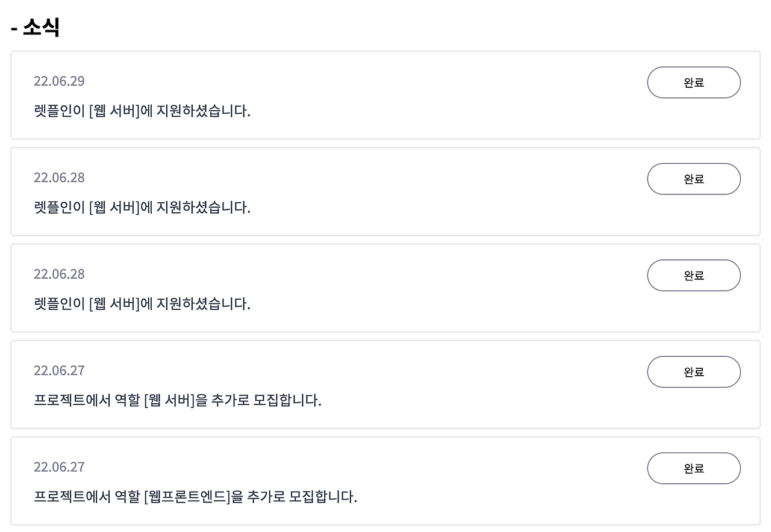
Task: Open the second 22.06.28 지원하셨습니다 message text
Action: click(142, 304)
